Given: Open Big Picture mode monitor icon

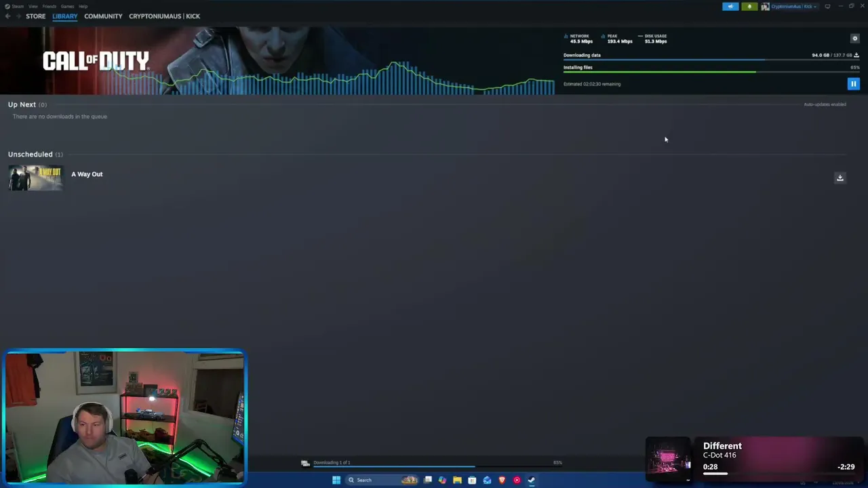Looking at the screenshot, I should [827, 7].
